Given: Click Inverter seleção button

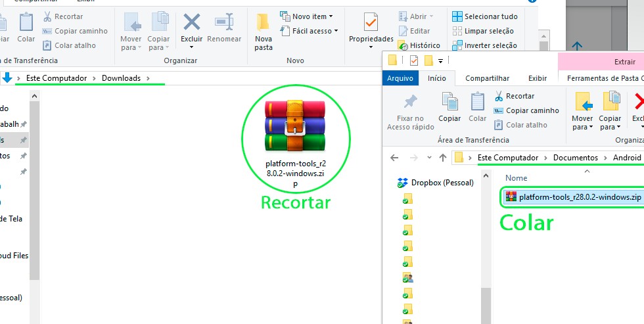Looking at the screenshot, I should [x=485, y=45].
